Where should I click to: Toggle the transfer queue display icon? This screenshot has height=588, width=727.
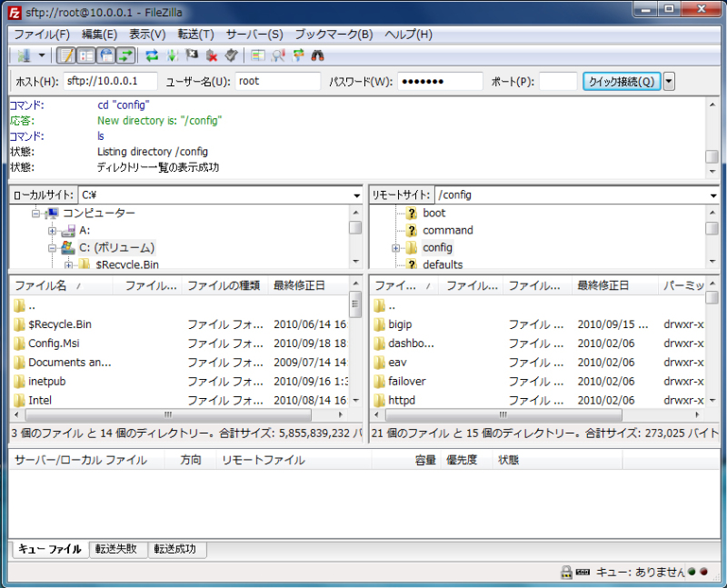pyautogui.click(x=125, y=55)
